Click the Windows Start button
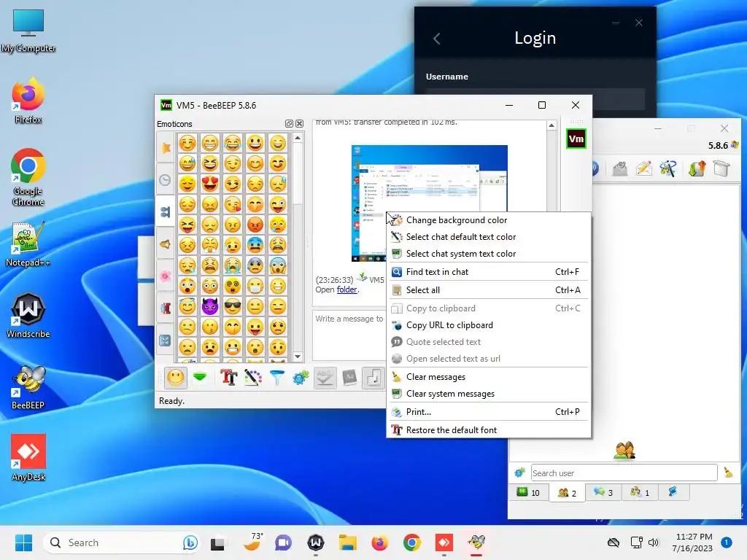The image size is (747, 560). coord(23,542)
